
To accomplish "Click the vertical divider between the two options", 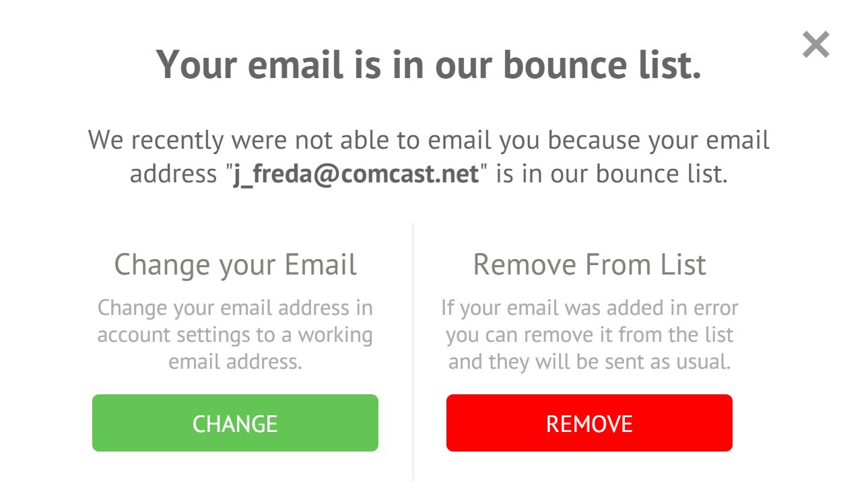I will (x=413, y=351).
